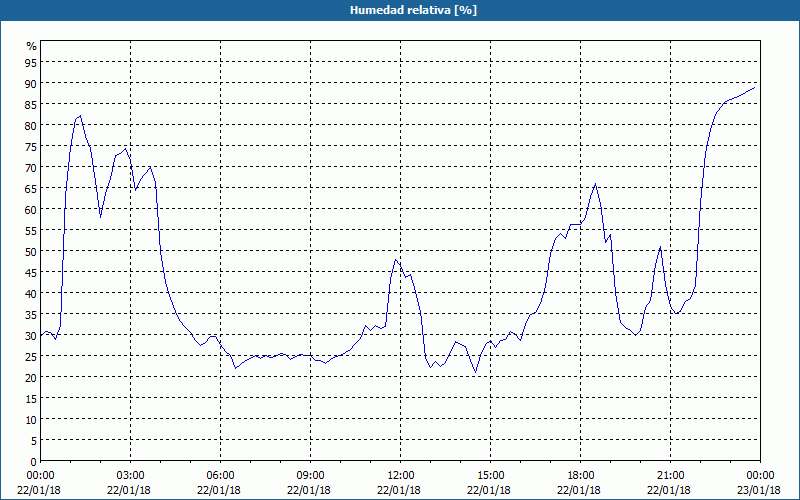The height and width of the screenshot is (500, 800).
Task: Click the 18:00 time label on x-axis
Action: click(580, 476)
